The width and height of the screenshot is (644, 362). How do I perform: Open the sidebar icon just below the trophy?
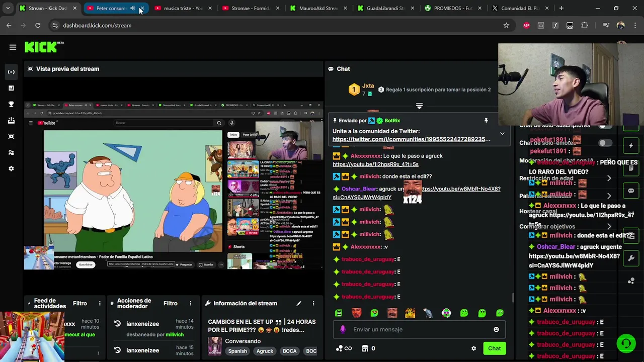11,120
